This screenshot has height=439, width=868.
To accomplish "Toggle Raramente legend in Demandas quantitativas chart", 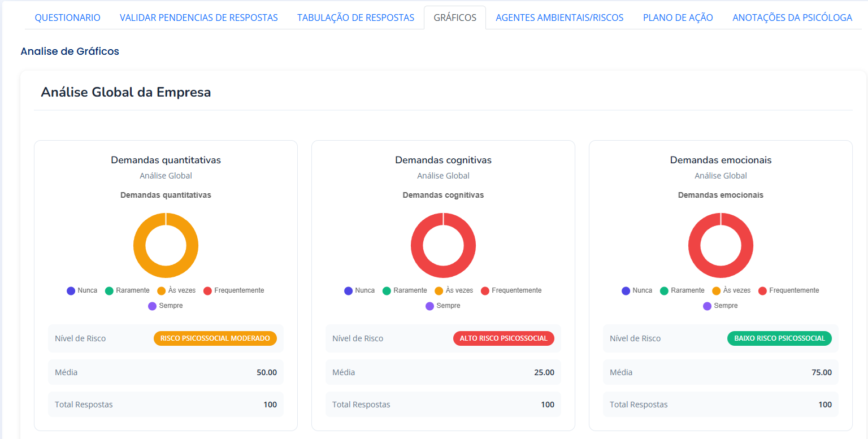I will pyautogui.click(x=127, y=290).
